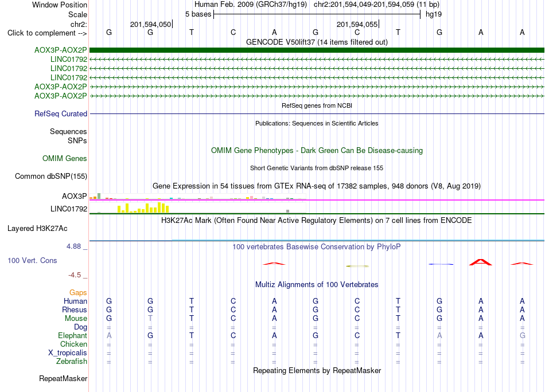The image size is (545, 392).
Task: Open 'Publications: Sequences in Scientific Articles' title
Action: point(317,123)
